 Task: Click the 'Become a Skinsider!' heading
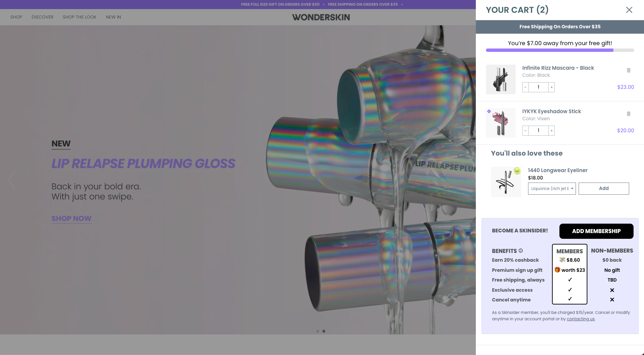click(x=520, y=231)
